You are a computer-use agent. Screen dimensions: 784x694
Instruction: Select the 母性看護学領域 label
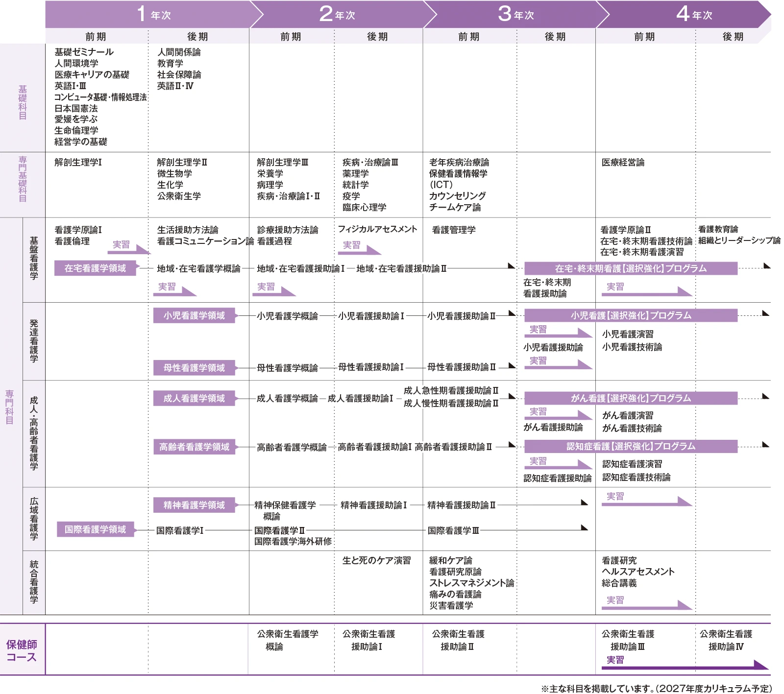point(194,368)
